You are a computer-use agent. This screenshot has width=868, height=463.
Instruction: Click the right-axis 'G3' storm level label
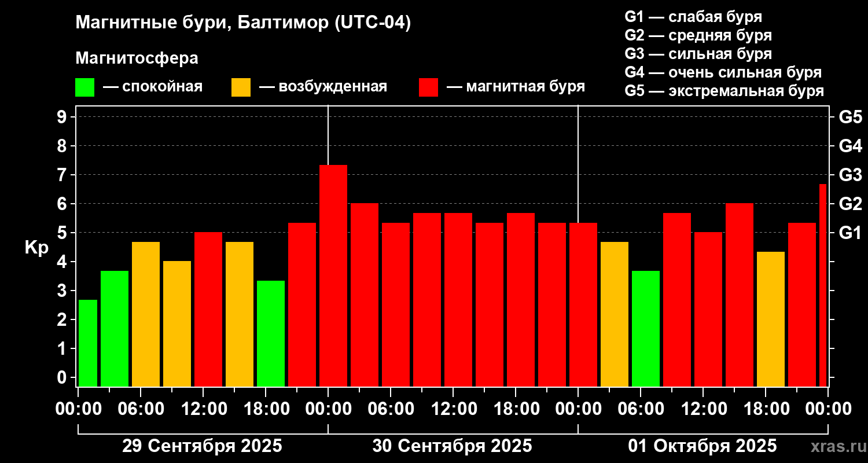coord(851,175)
